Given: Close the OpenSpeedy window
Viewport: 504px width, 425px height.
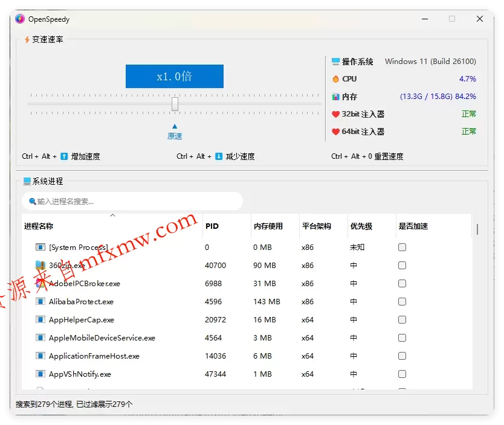Looking at the screenshot, I should [480, 19].
